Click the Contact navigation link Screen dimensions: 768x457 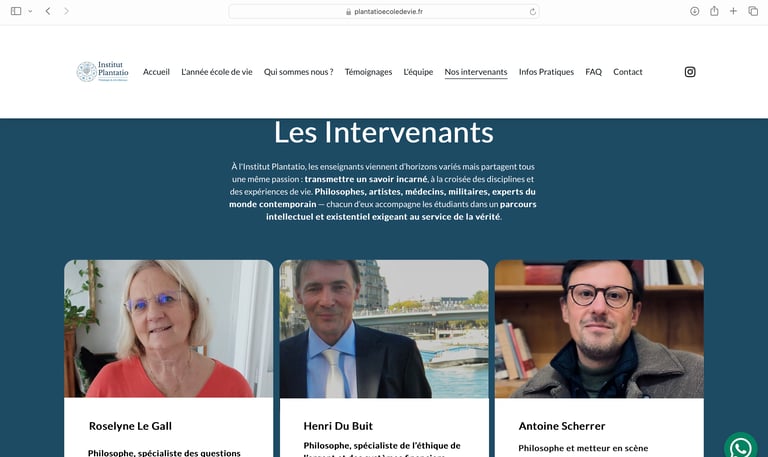627,72
